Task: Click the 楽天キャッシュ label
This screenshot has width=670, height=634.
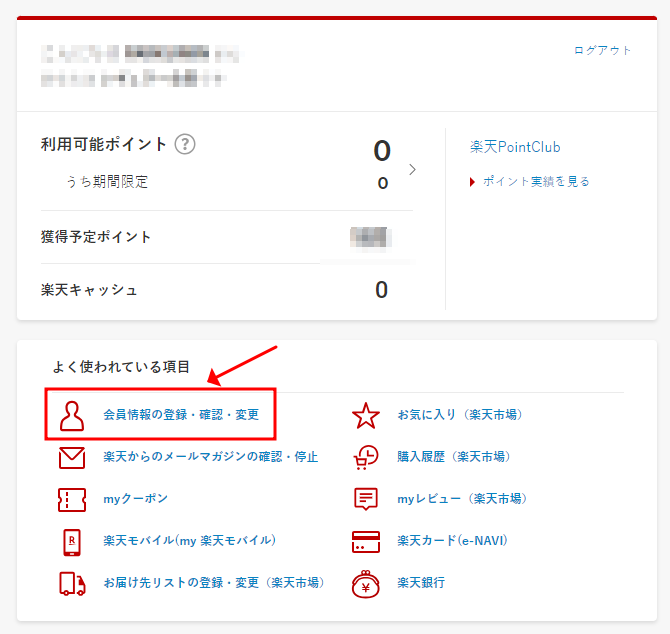Action: tap(89, 290)
